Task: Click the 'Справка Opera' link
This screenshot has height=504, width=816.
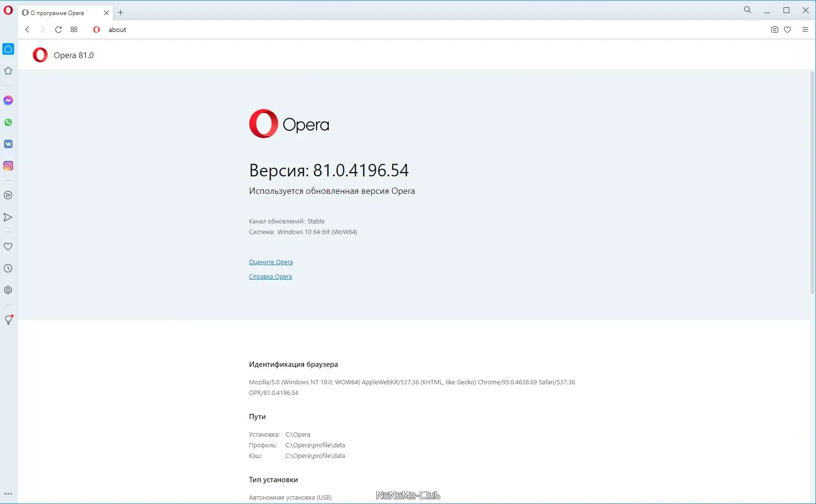Action: (271, 277)
